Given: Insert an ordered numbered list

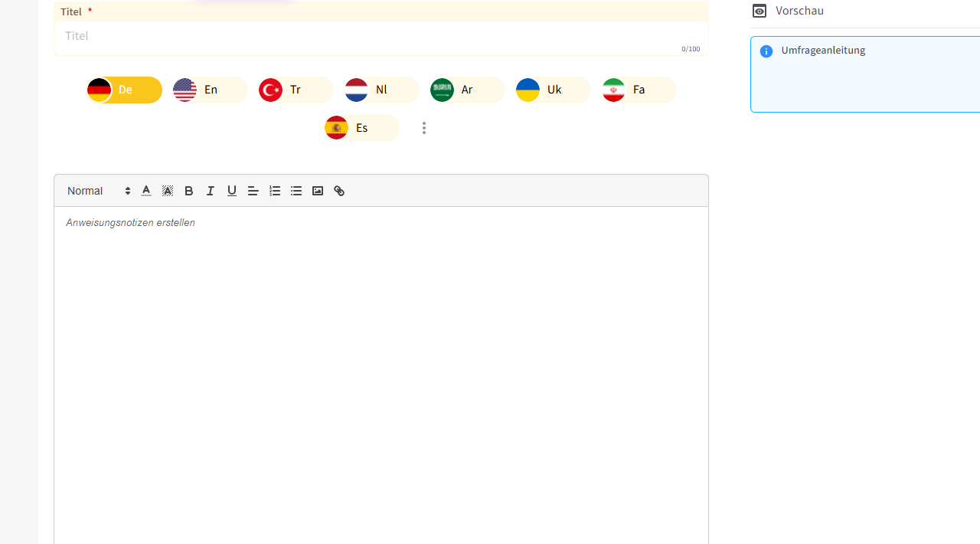Looking at the screenshot, I should (x=275, y=191).
